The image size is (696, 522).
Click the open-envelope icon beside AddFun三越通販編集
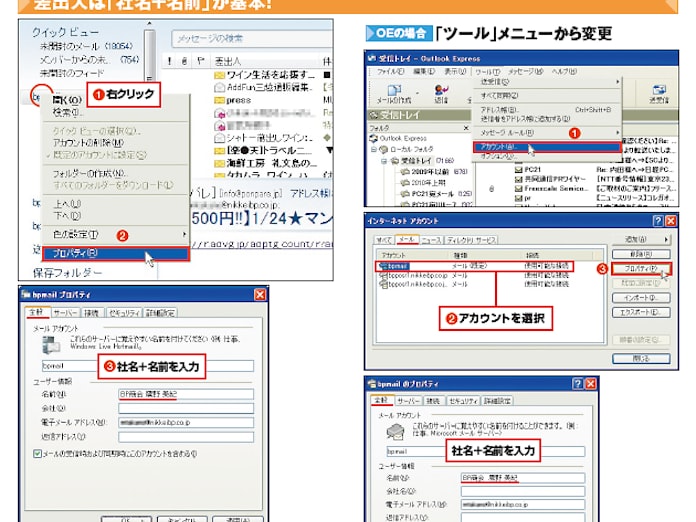[x=219, y=87]
